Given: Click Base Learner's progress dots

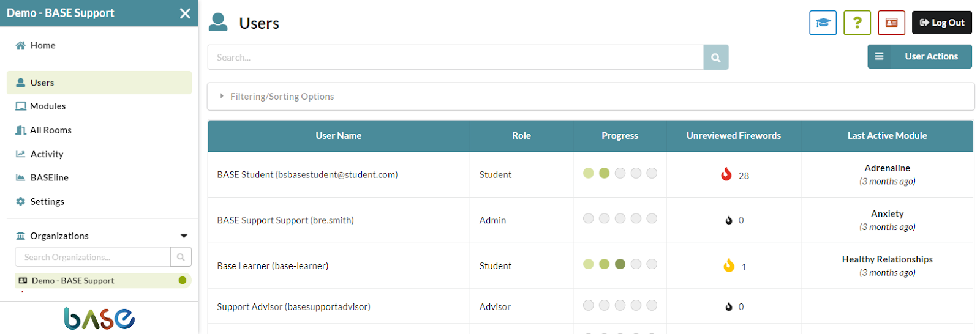Looking at the screenshot, I should point(620,264).
